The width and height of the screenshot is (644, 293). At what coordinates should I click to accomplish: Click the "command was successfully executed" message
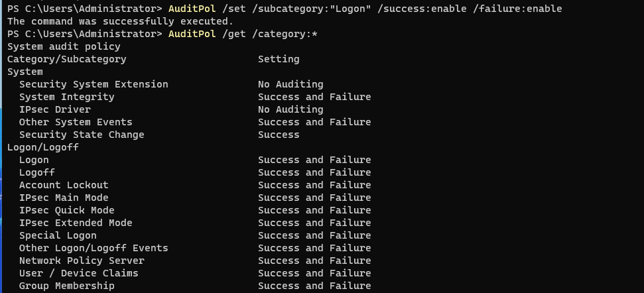120,21
